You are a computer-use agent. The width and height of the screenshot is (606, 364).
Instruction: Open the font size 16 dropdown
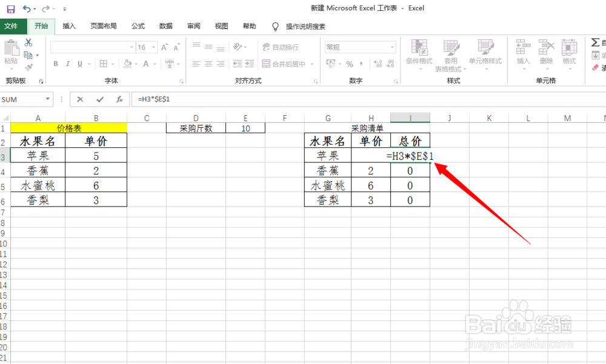pos(153,47)
